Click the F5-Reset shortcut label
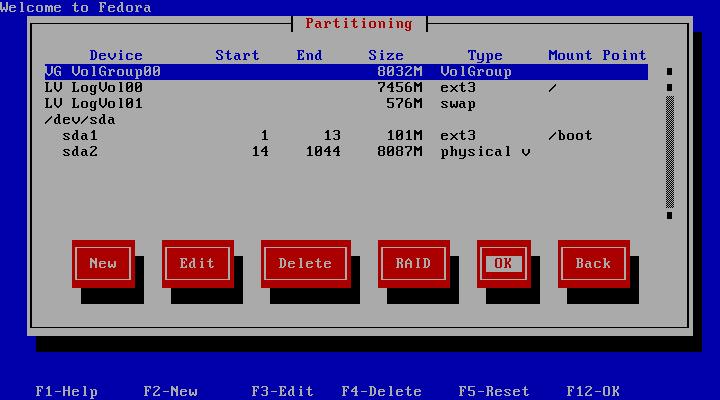The image size is (720, 400). click(494, 391)
